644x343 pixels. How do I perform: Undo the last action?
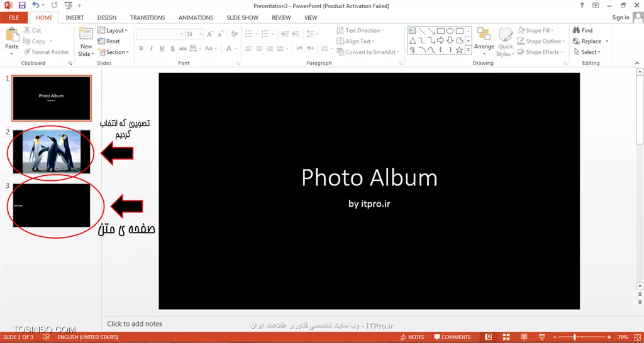coord(36,5)
